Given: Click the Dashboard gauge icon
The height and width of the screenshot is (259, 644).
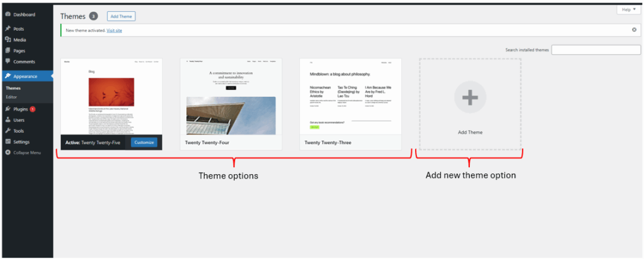Looking at the screenshot, I should pos(8,14).
